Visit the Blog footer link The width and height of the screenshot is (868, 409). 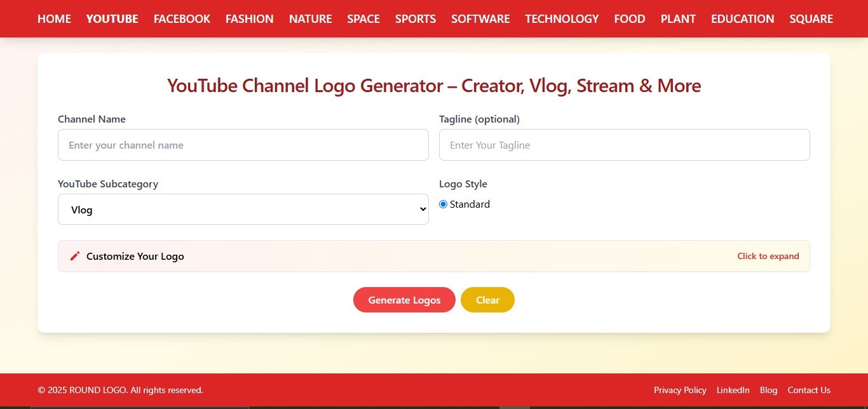pos(768,390)
